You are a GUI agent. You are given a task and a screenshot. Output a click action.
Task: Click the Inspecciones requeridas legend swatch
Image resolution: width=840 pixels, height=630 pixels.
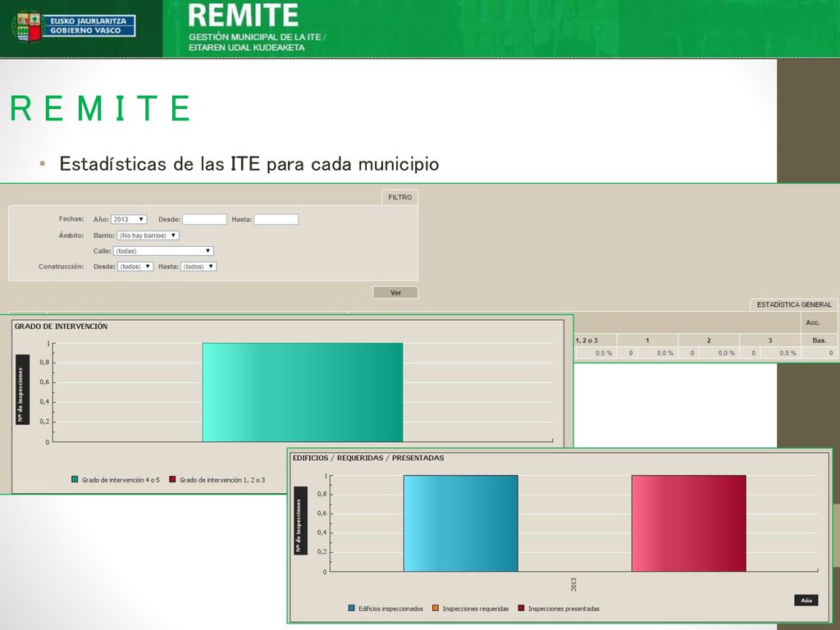click(x=436, y=608)
